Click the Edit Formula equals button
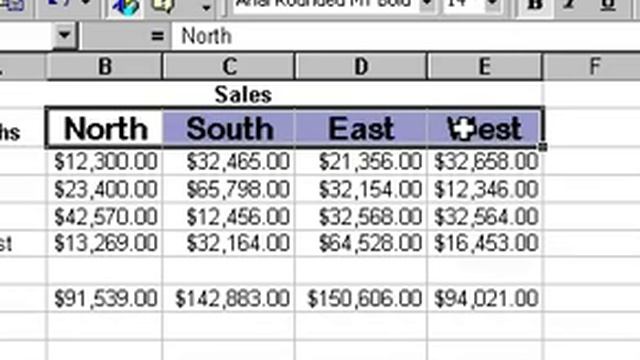Image resolution: width=640 pixels, height=360 pixels. pyautogui.click(x=157, y=36)
